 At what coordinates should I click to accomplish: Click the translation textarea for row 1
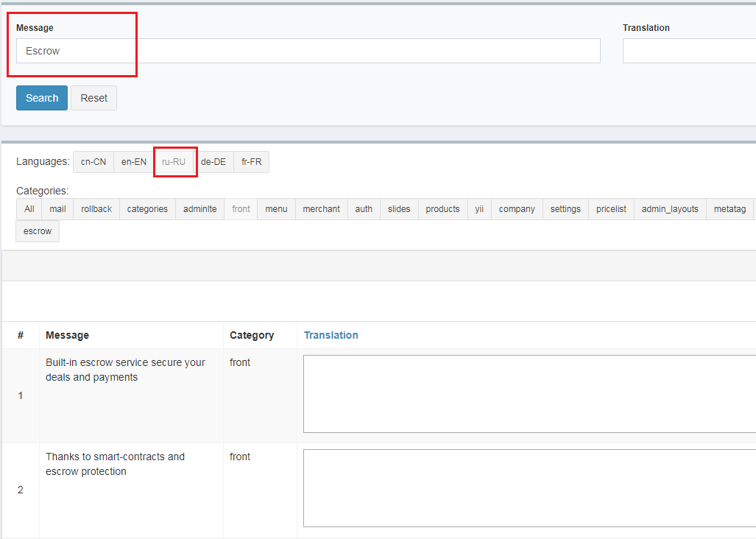click(529, 394)
